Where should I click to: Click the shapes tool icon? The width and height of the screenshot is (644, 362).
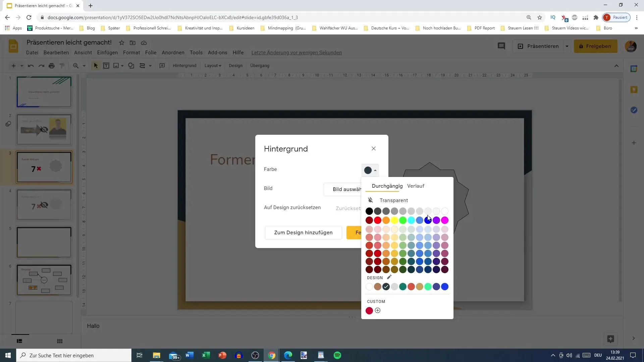click(x=131, y=66)
